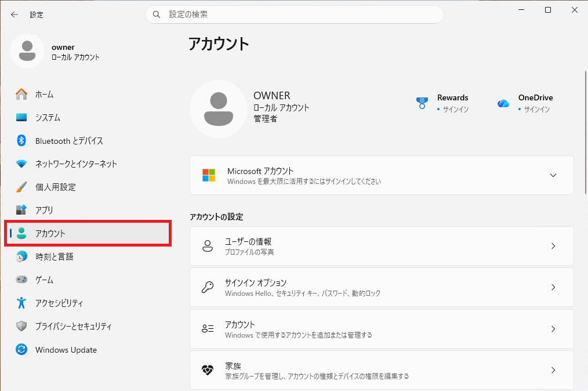Screen dimensions: 588x391
Task: Click the Rewards medal icon
Action: (422, 103)
